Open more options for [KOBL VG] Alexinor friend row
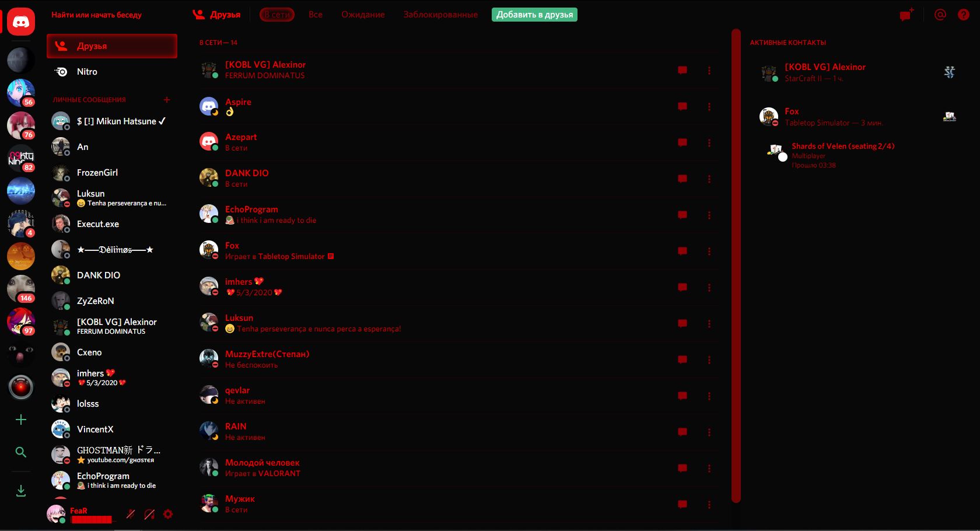 click(709, 71)
